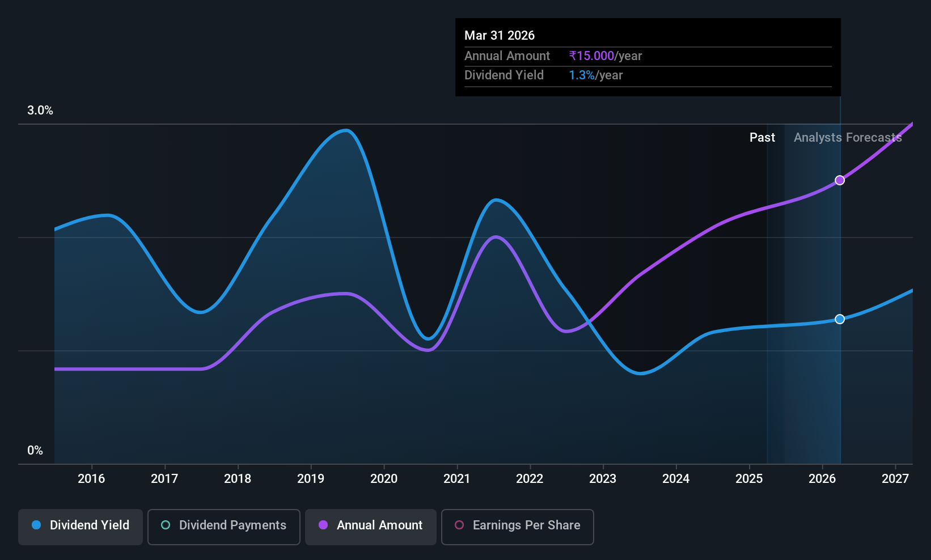
Task: Select purple Annual Amount marker on chart
Action: coord(840,180)
